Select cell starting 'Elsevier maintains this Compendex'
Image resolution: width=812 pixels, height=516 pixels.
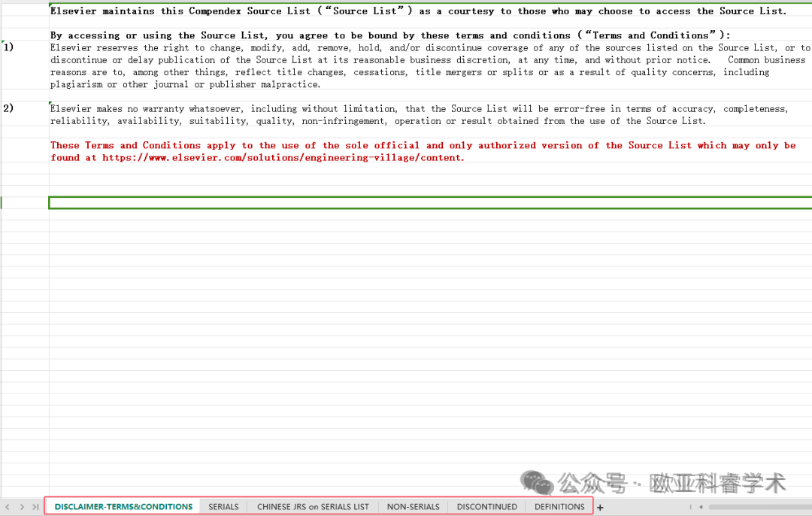[x=430, y=11]
